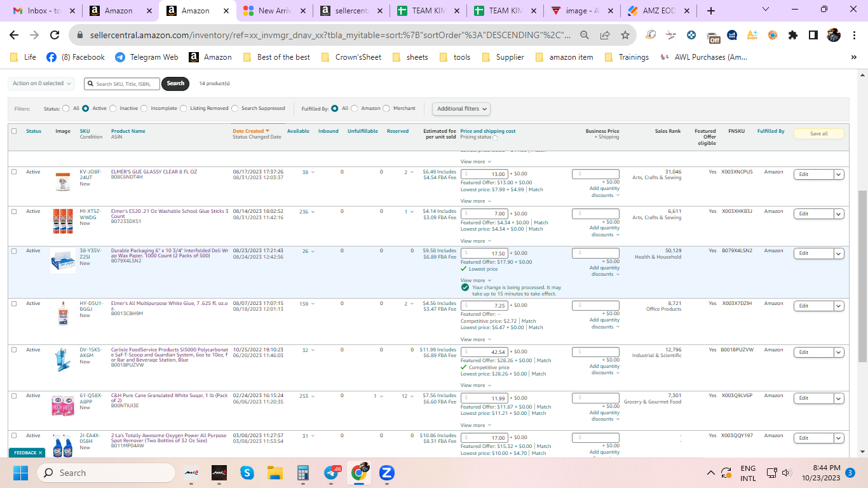Switch to the AMZ EOD tab

pos(660,11)
